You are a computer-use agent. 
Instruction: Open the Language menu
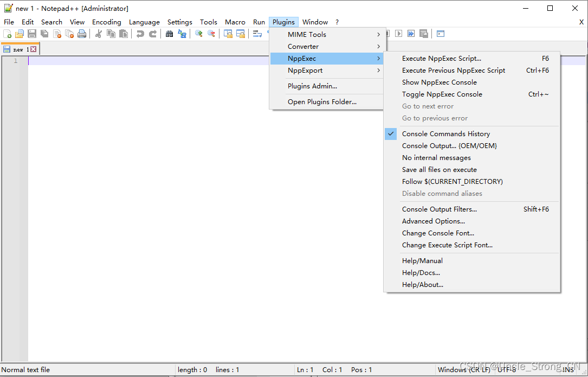tap(144, 22)
